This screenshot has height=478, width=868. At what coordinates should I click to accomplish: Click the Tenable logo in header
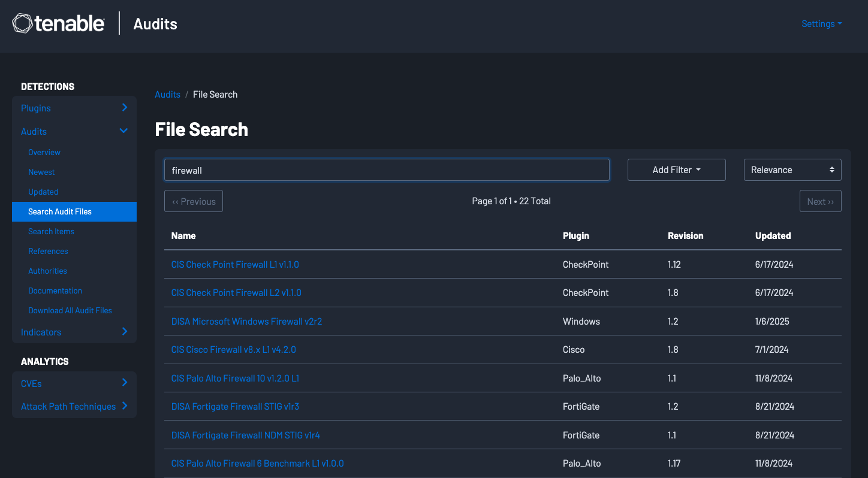(59, 24)
